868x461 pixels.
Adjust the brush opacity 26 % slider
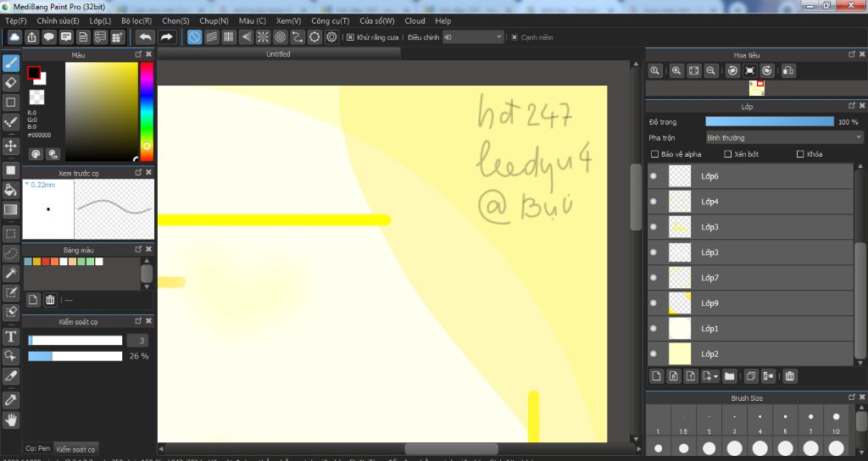click(x=75, y=356)
